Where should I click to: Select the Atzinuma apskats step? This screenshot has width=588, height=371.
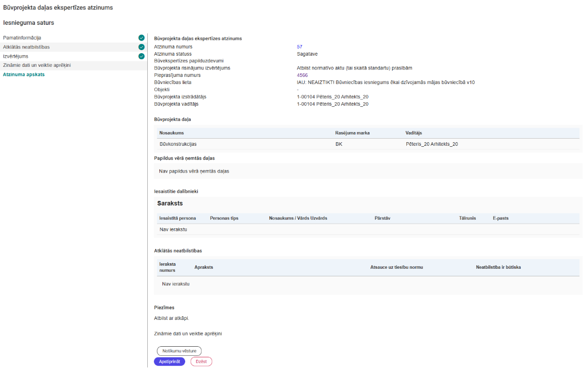click(24, 74)
